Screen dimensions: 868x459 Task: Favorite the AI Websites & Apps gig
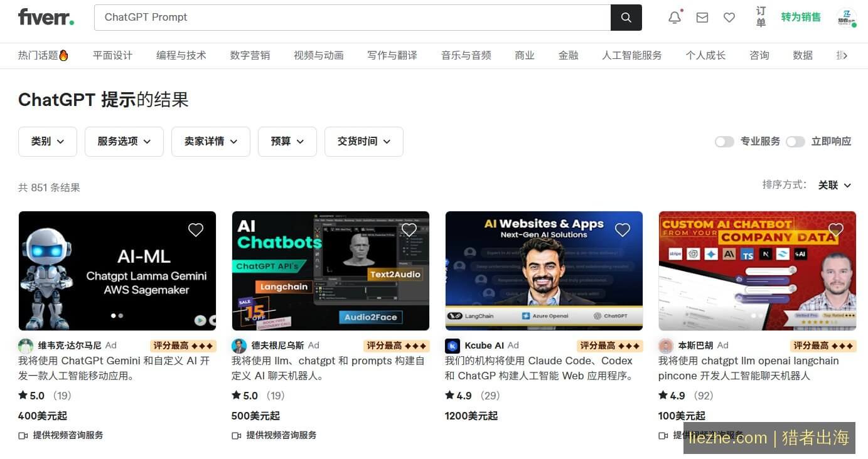coord(623,230)
